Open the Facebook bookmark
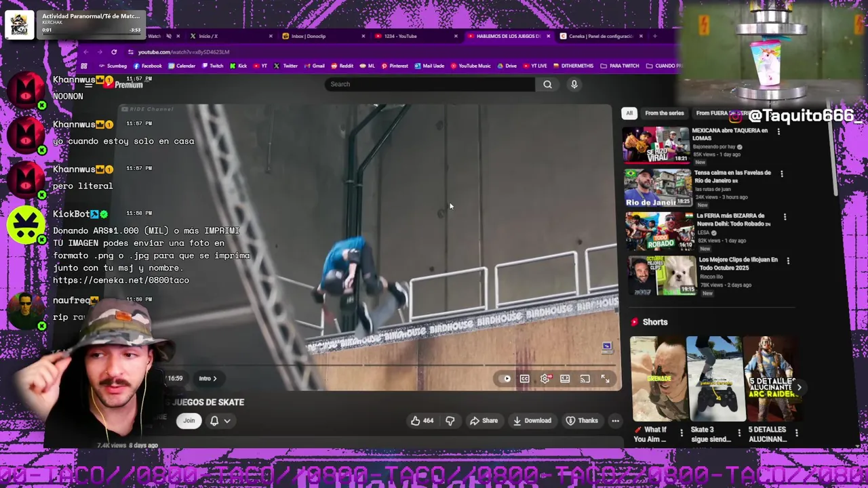Image resolution: width=868 pixels, height=488 pixels. [147, 66]
